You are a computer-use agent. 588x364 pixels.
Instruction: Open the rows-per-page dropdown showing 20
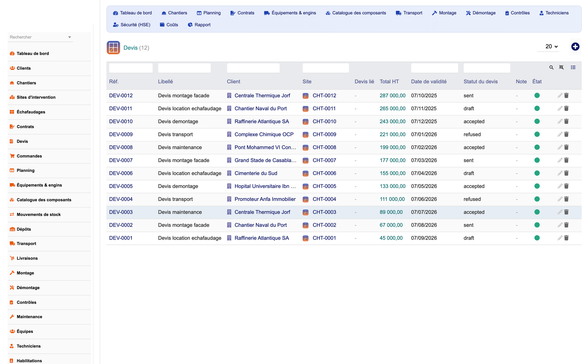pos(548,47)
